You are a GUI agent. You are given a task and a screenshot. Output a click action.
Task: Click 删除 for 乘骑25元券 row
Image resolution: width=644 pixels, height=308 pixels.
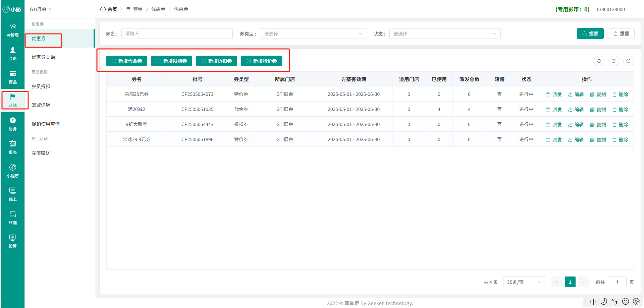620,95
